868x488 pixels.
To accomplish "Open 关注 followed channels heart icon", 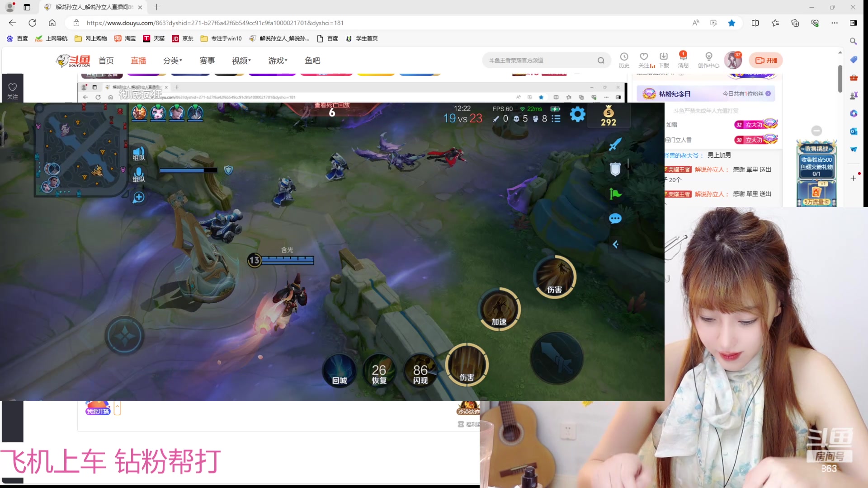I will [645, 60].
